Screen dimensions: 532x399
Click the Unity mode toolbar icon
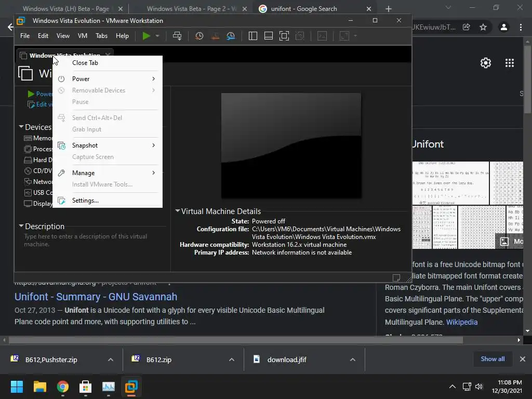tap(300, 36)
